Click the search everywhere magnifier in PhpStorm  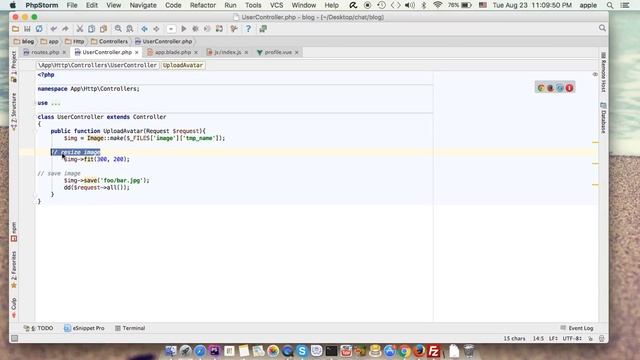click(602, 28)
